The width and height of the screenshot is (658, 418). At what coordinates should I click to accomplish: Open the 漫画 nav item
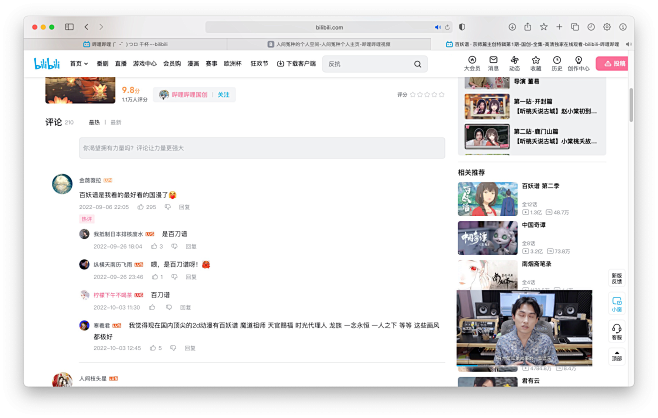pos(193,64)
